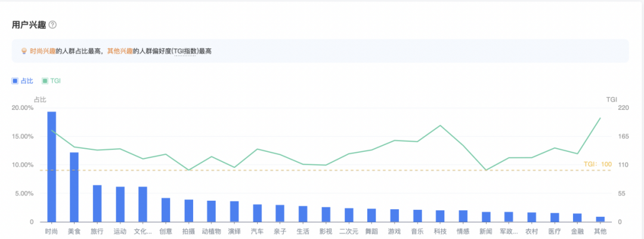Click the 创意 bar

pyautogui.click(x=166, y=210)
